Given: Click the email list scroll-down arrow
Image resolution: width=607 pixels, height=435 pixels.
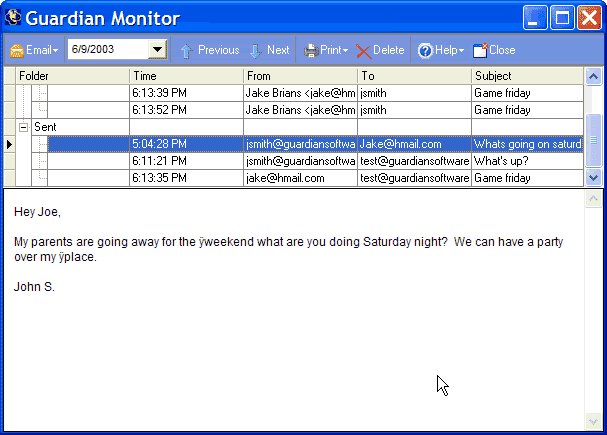Looking at the screenshot, I should pos(593,178).
